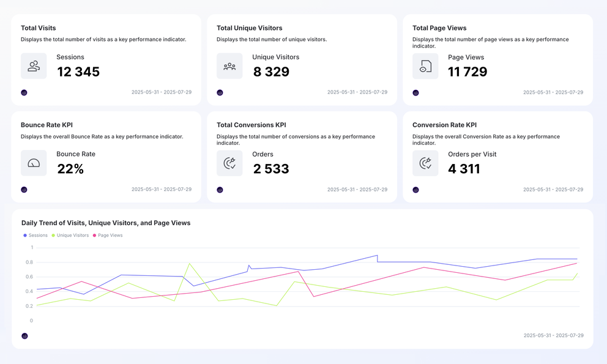The width and height of the screenshot is (607, 364).
Task: Click the purple badge on Total Page Views card
Action: (415, 92)
